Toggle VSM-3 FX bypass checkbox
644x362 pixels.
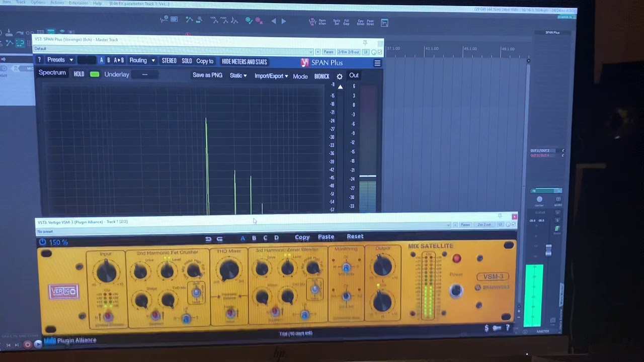[513, 225]
